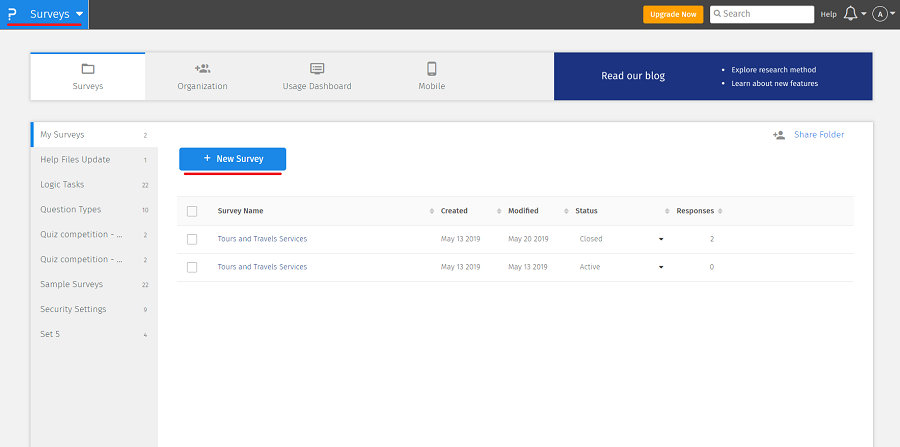Screen dimensions: 900x447
Task: Expand the Surveys product dropdown in top bar
Action: click(79, 14)
